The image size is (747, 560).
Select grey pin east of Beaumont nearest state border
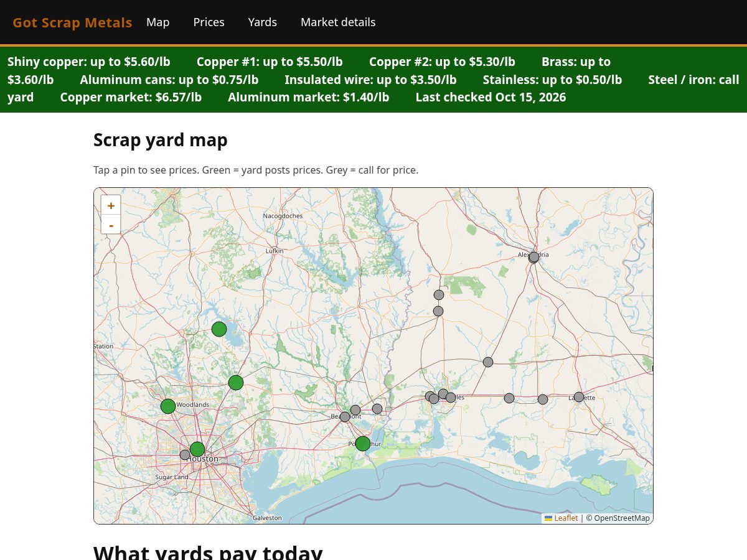click(x=377, y=409)
